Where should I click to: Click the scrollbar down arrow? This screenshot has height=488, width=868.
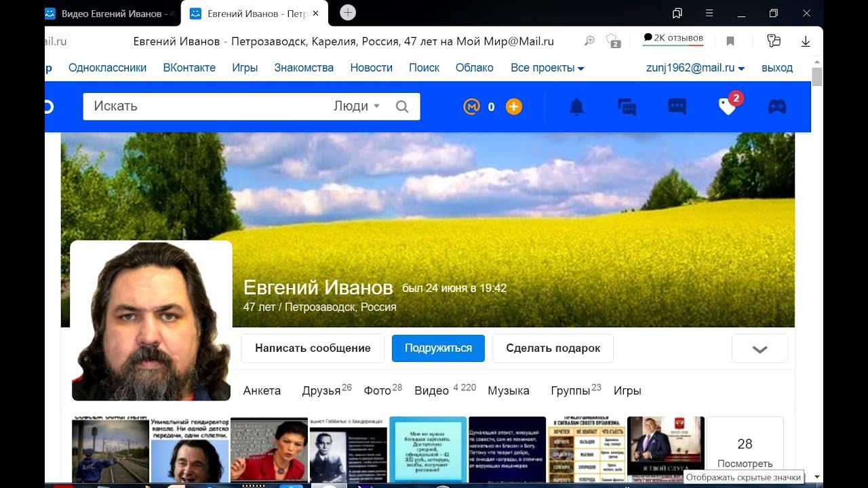pos(817,477)
